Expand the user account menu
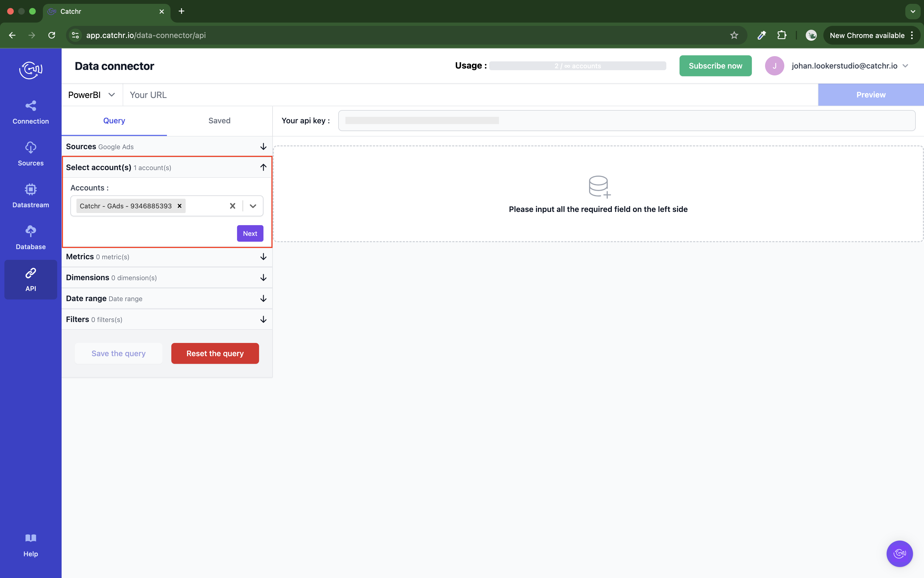 (905, 66)
